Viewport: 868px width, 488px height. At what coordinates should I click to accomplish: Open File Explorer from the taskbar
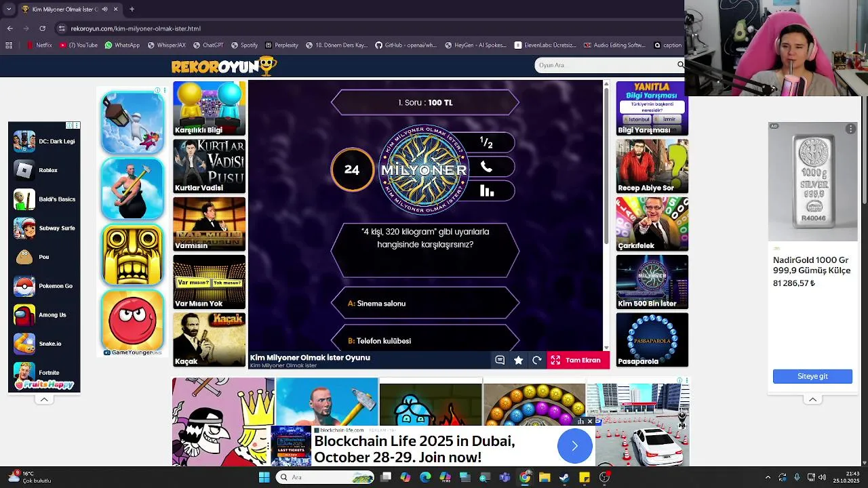pos(545,477)
